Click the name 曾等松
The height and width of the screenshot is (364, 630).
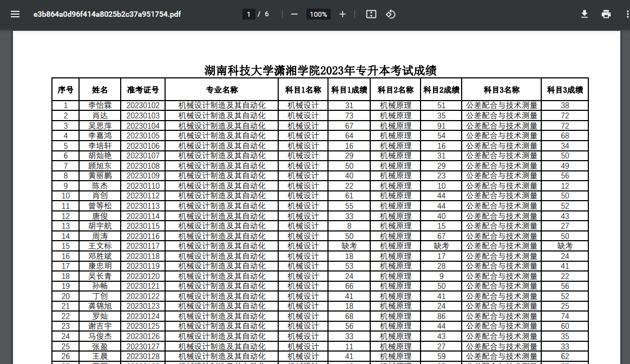pyautogui.click(x=100, y=206)
